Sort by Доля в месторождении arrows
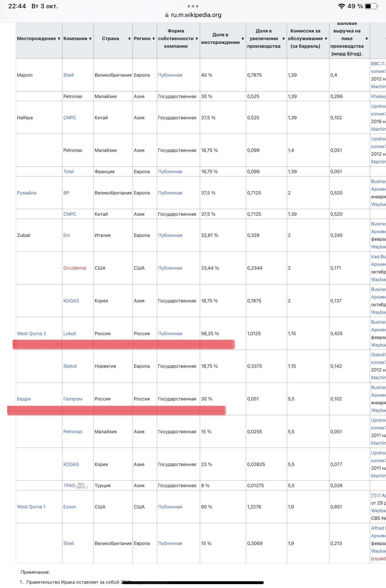386x588 pixels. pyautogui.click(x=243, y=39)
